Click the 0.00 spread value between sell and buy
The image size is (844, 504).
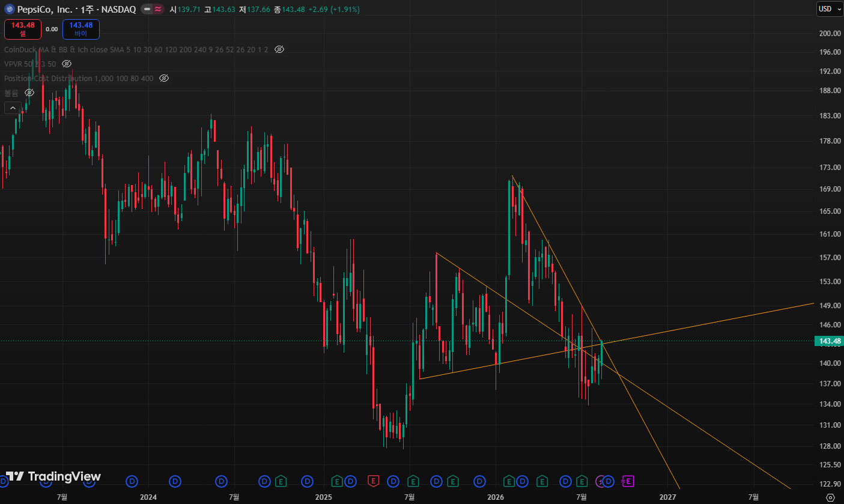pyautogui.click(x=52, y=29)
